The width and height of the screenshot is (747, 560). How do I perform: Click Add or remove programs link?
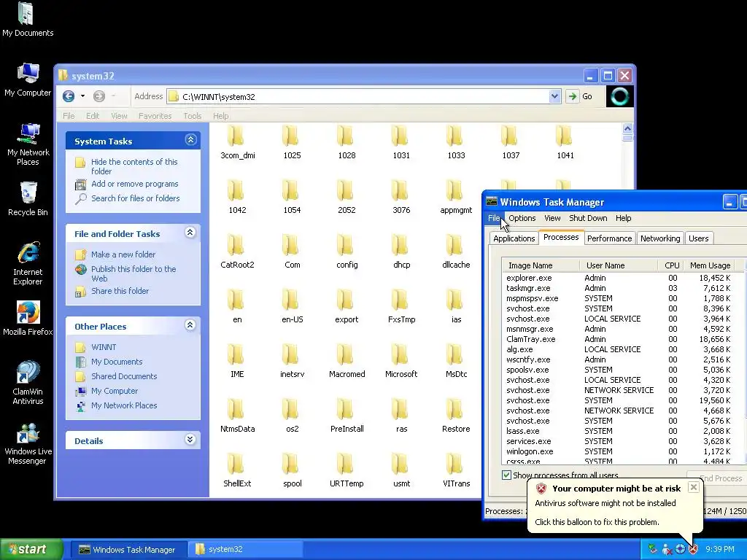tap(135, 184)
